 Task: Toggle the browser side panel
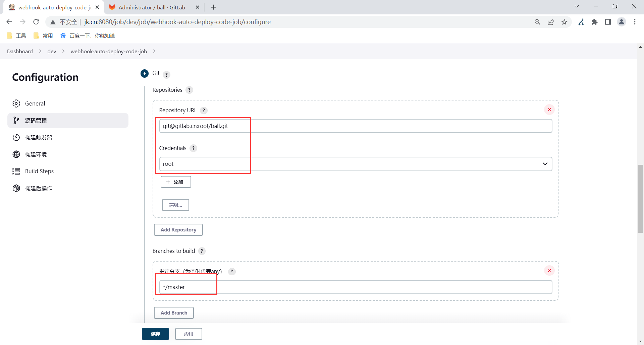[608, 22]
